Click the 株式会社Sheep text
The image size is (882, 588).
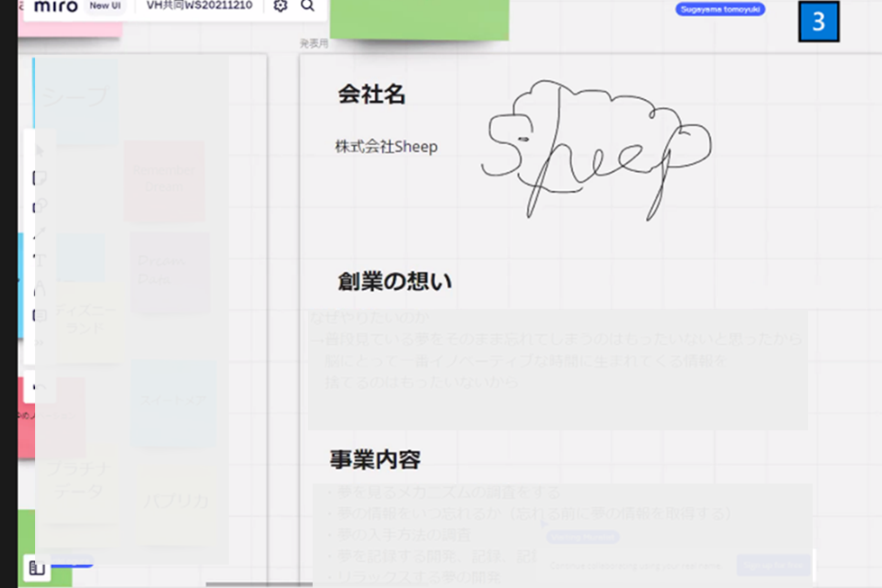(386, 147)
